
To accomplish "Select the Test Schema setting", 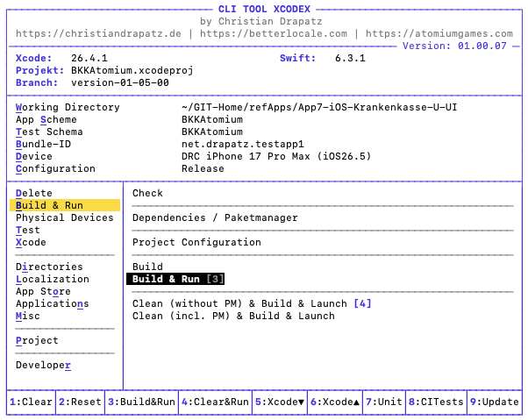I will pyautogui.click(x=49, y=132).
